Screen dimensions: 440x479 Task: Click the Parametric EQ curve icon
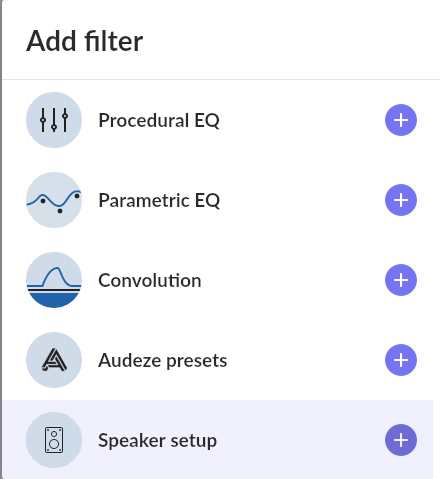point(54,200)
